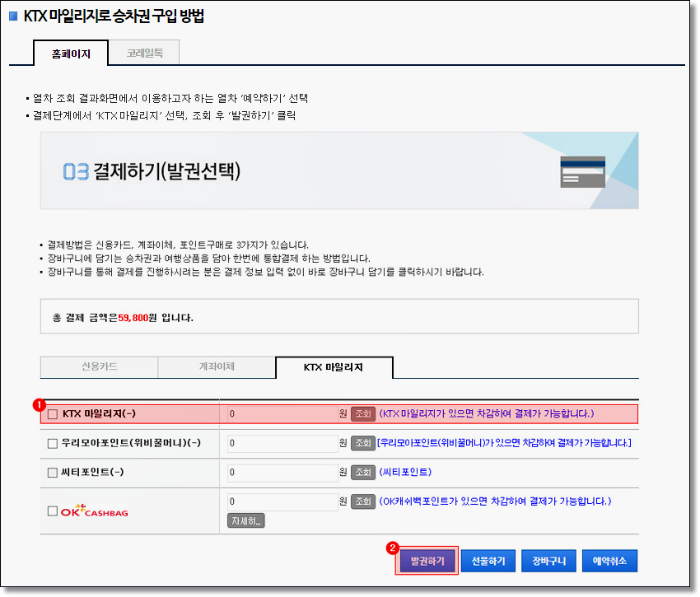Click the 장바구니 button
The image size is (700, 597).
pyautogui.click(x=549, y=561)
